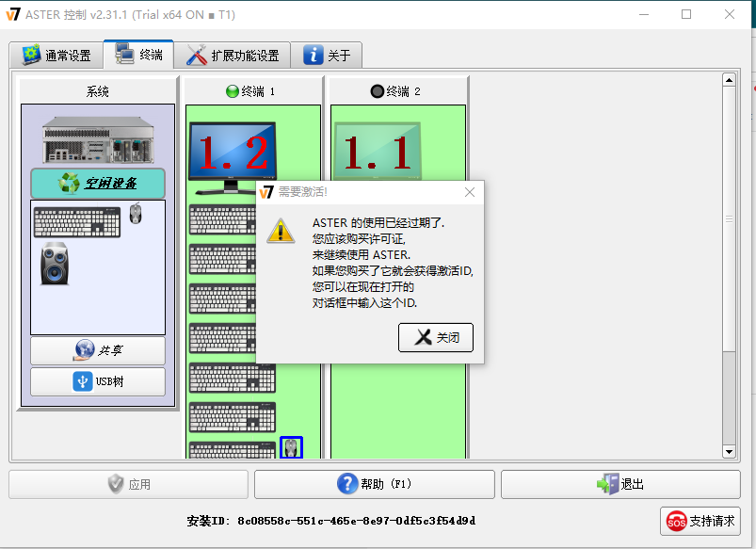Open the 通常设置 tab
Screen dimensions: 756x549
click(x=56, y=55)
